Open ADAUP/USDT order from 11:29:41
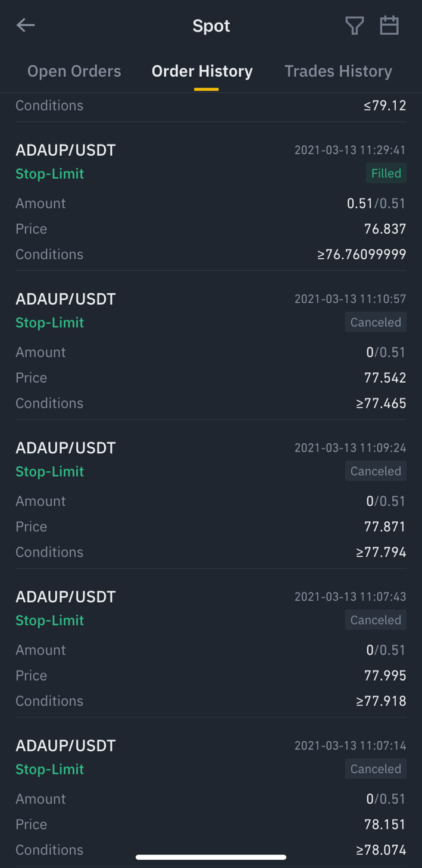The image size is (422, 868). 65,151
